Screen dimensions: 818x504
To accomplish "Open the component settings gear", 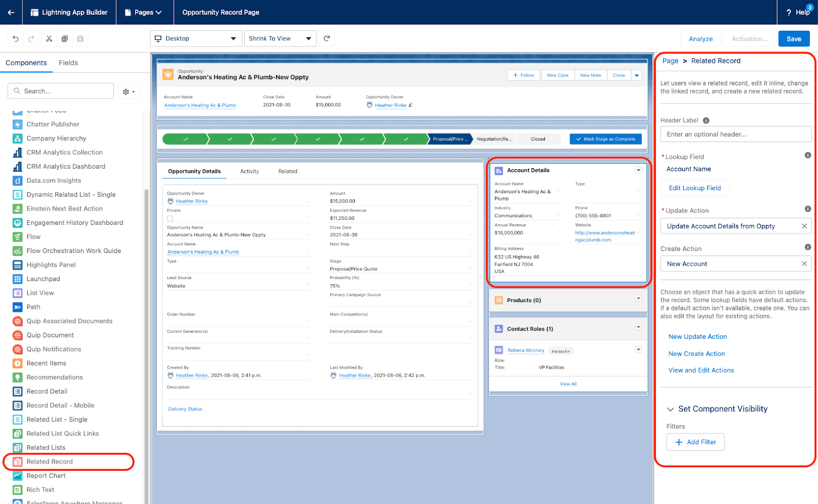I will (126, 90).
